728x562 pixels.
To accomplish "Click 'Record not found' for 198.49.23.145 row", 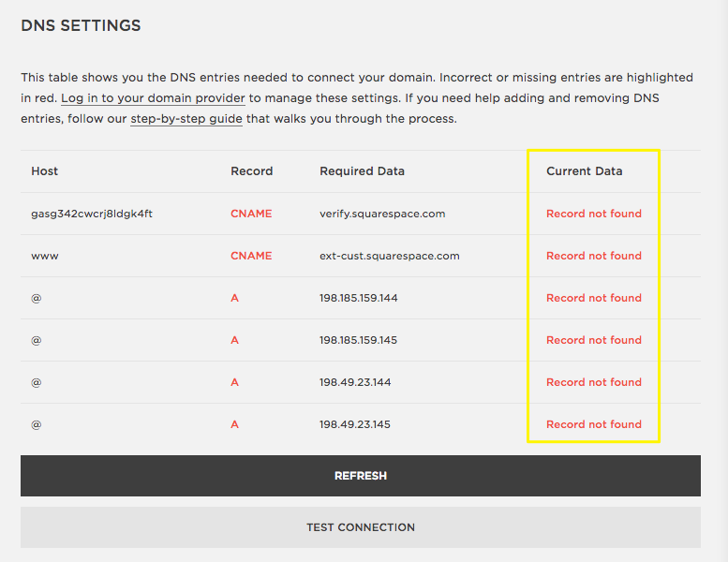I will (x=593, y=424).
